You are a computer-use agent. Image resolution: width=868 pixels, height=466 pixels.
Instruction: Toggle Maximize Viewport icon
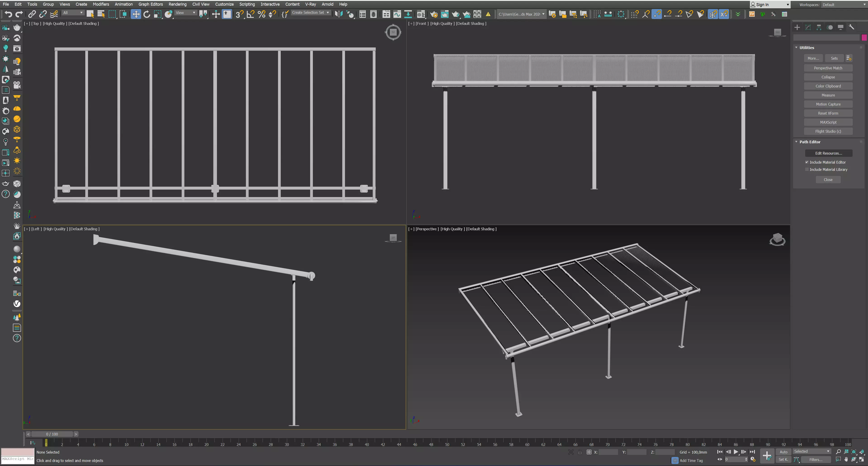pos(862,460)
